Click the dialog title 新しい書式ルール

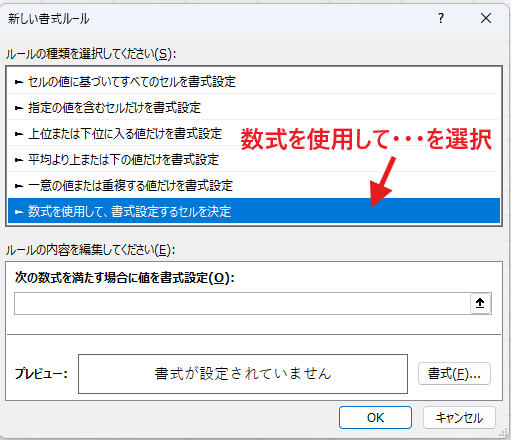coord(49,18)
